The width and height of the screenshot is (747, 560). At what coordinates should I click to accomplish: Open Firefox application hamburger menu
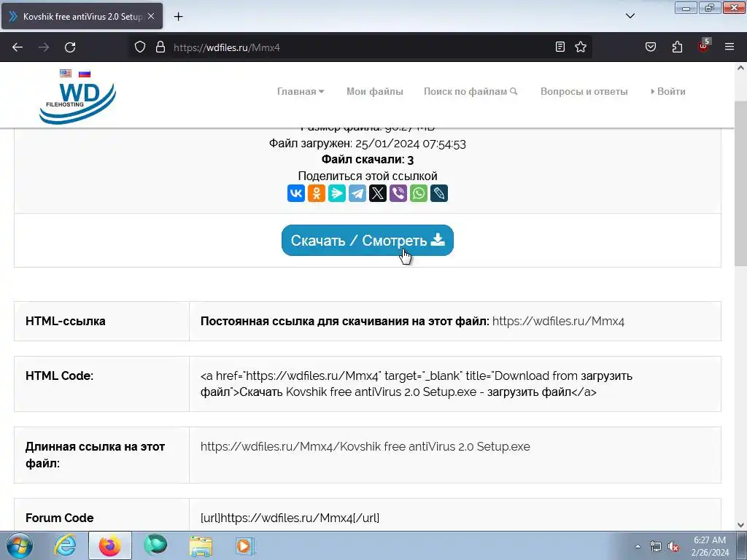click(729, 47)
